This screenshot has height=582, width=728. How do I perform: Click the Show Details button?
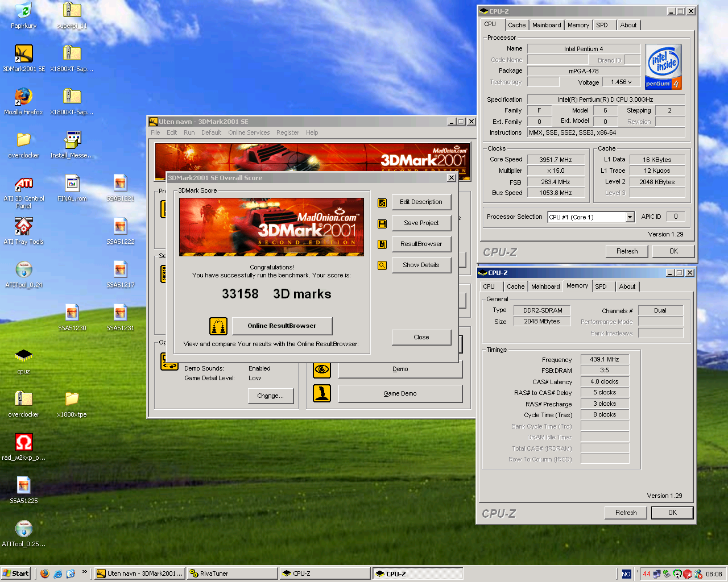421,265
